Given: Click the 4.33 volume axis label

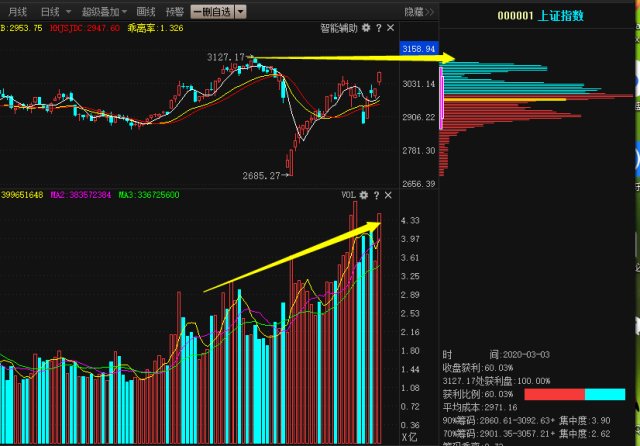Looking at the screenshot, I should pos(410,220).
